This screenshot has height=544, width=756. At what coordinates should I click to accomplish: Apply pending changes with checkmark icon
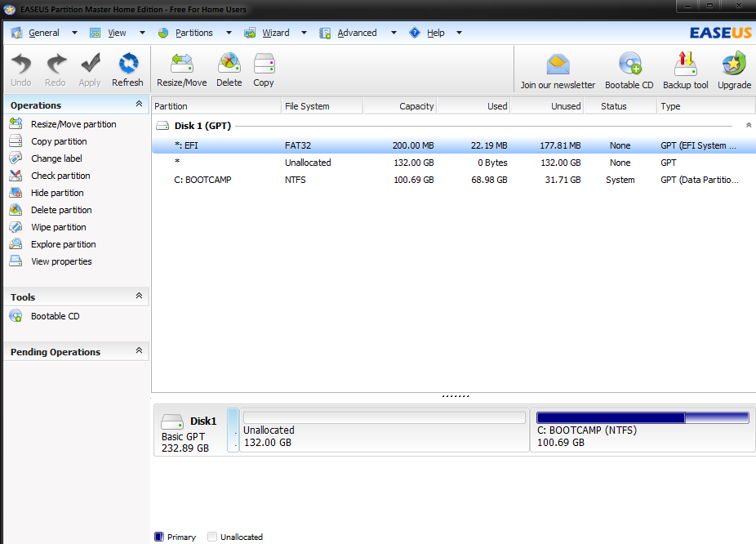click(x=90, y=64)
